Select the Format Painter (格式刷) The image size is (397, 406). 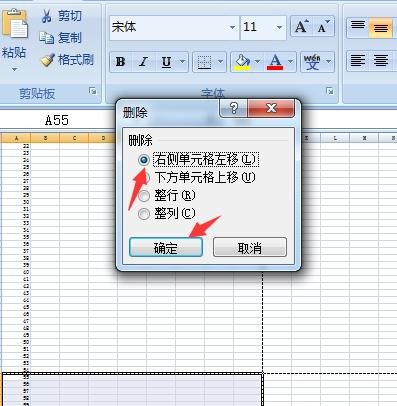tap(68, 60)
